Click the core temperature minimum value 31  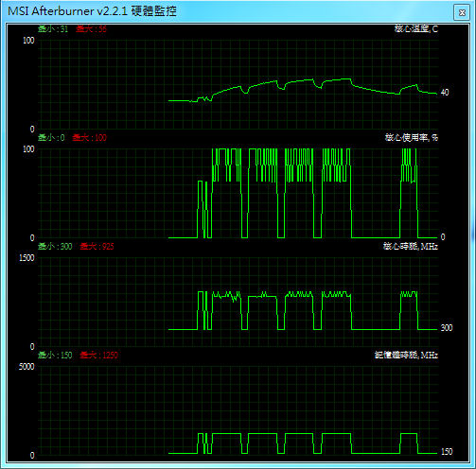[x=64, y=29]
